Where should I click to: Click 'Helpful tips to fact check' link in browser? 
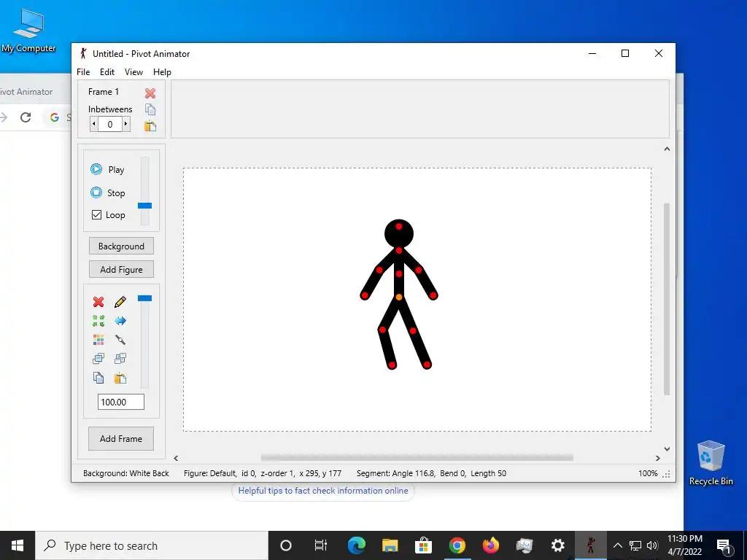323,491
